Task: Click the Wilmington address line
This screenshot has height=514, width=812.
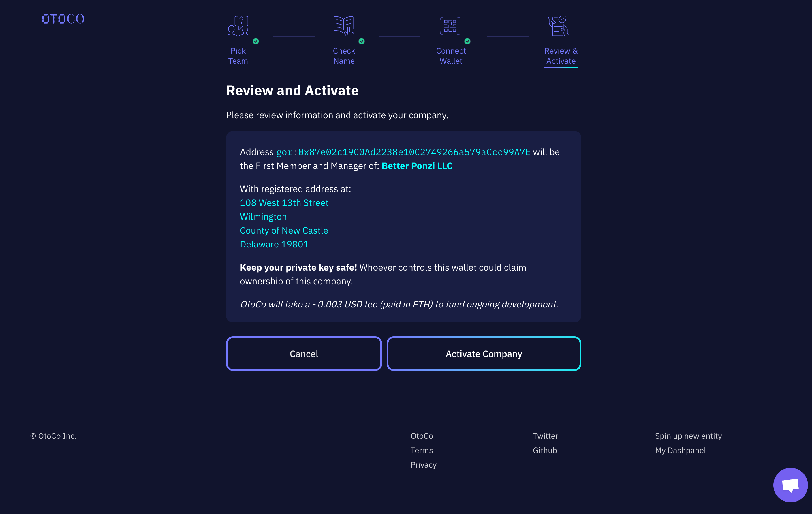Action: pyautogui.click(x=263, y=217)
